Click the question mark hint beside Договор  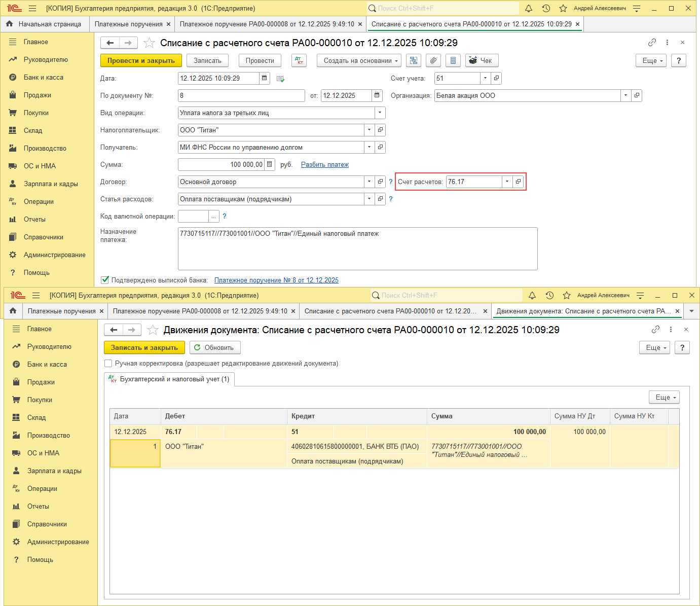point(391,182)
